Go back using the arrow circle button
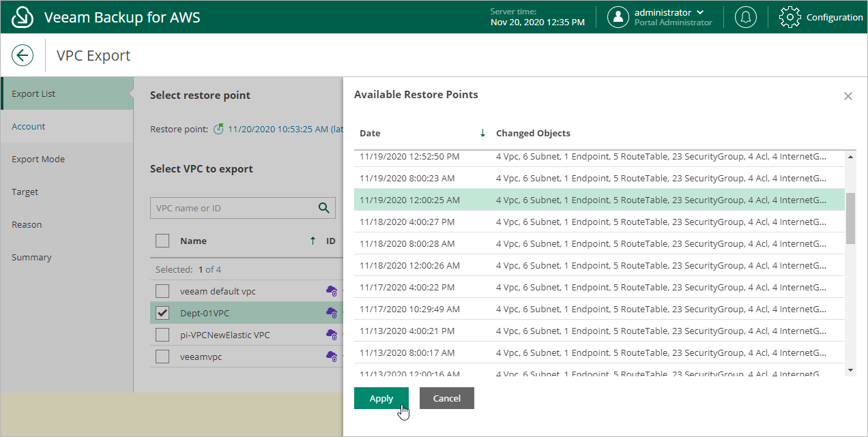Screen dimensions: 868x437 23,55
